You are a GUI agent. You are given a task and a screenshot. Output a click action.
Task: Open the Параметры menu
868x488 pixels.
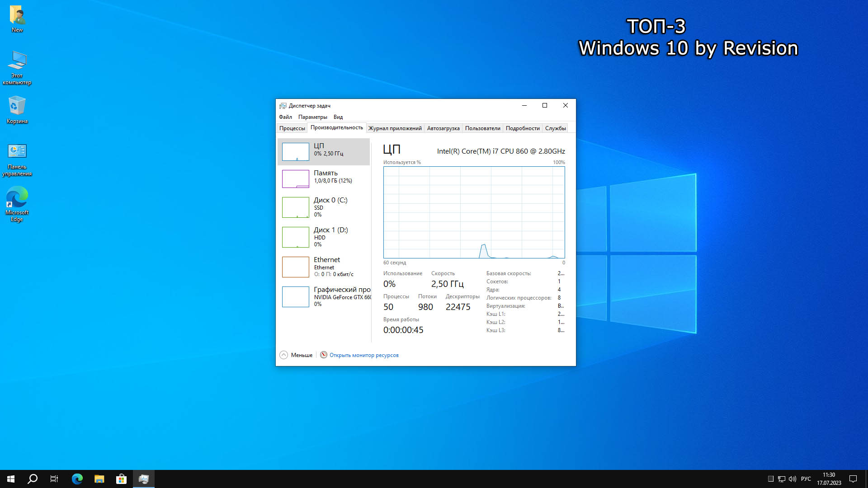(x=312, y=117)
